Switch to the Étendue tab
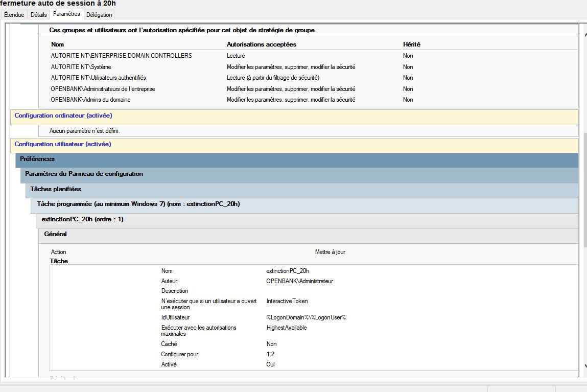This screenshot has height=392, width=587. coord(14,15)
